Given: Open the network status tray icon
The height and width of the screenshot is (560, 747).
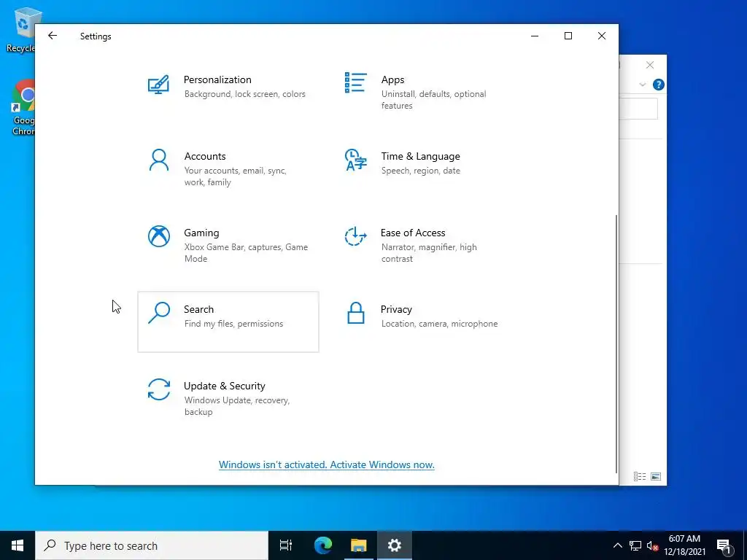Looking at the screenshot, I should pyautogui.click(x=635, y=545).
